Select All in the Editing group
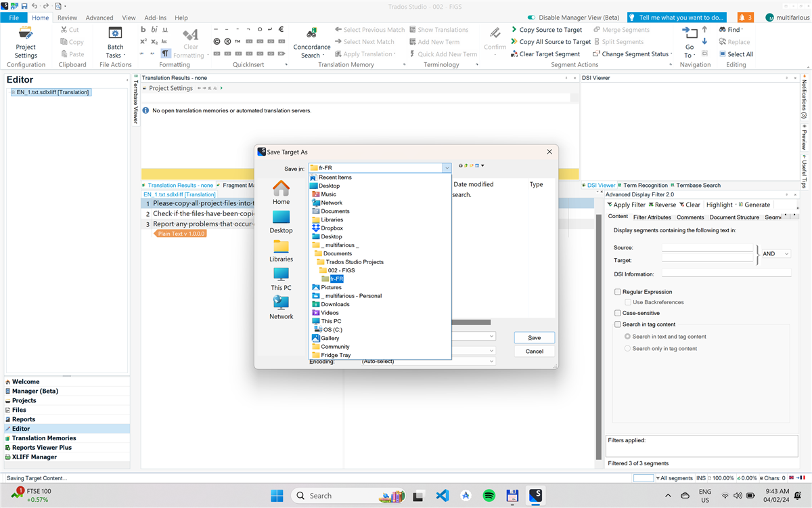The height and width of the screenshot is (508, 812). (x=736, y=54)
